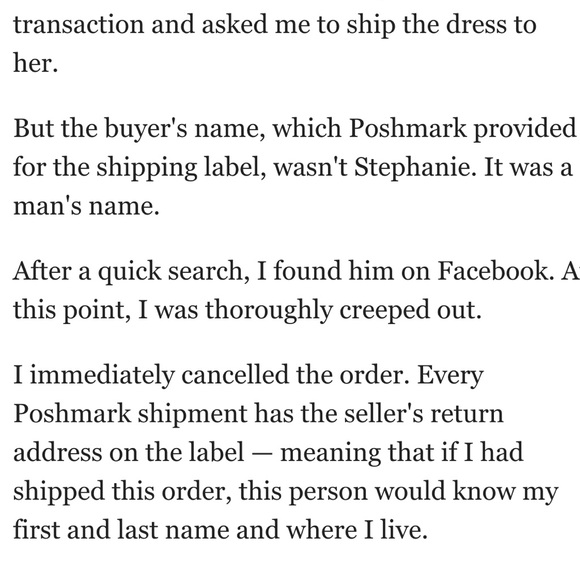The width and height of the screenshot is (580, 580).
Task: Click the word "buyer's" in the article
Action: (146, 128)
